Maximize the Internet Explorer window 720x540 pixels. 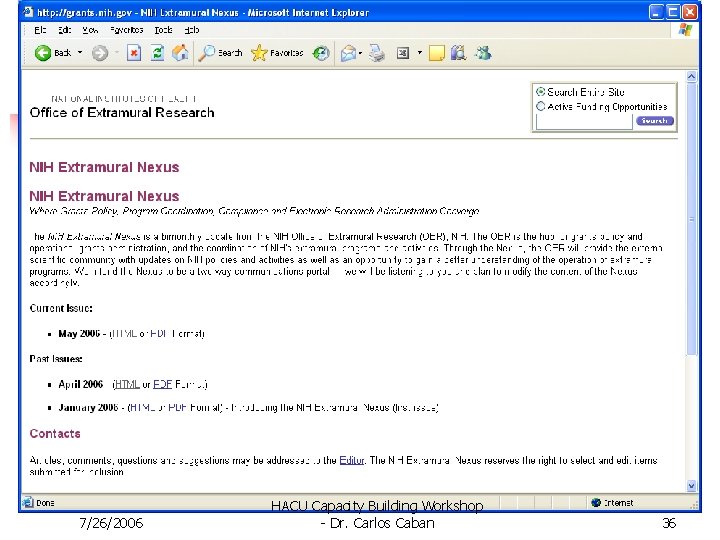click(673, 12)
